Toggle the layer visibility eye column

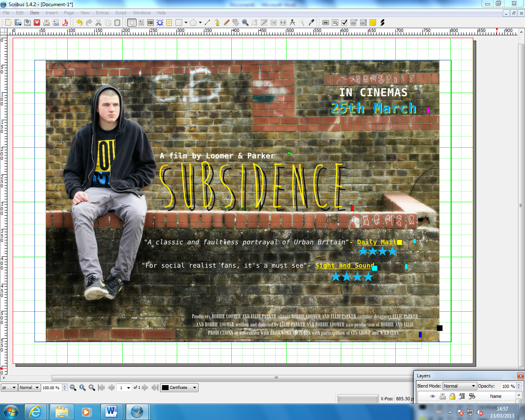pos(432,396)
